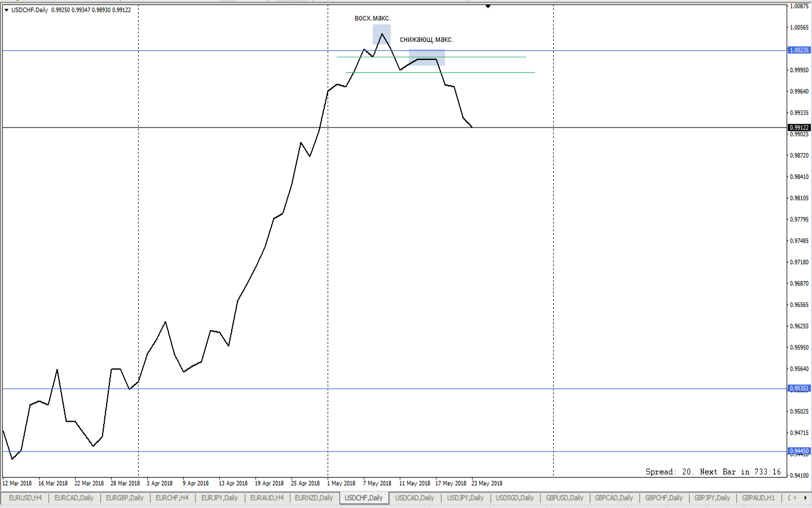Click the 0.97795 price scale value
812x508 pixels.
click(x=799, y=220)
